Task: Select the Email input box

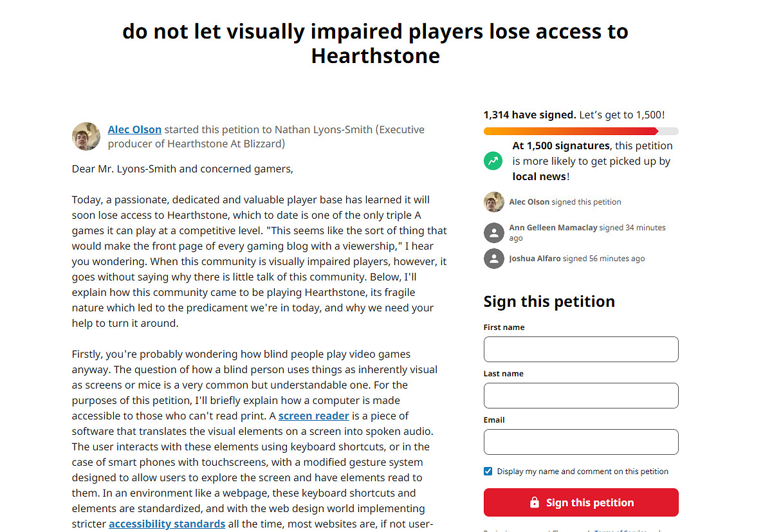Action: (x=580, y=442)
